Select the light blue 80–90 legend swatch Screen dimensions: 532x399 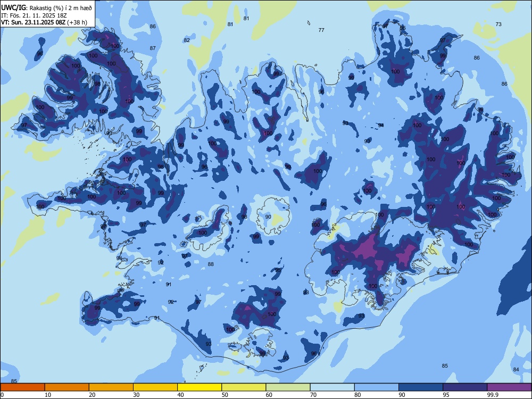tap(377, 387)
